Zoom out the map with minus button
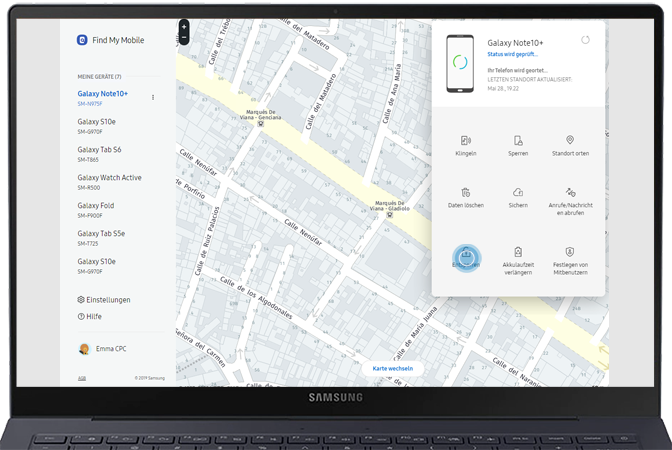The width and height of the screenshot is (672, 450). (184, 38)
